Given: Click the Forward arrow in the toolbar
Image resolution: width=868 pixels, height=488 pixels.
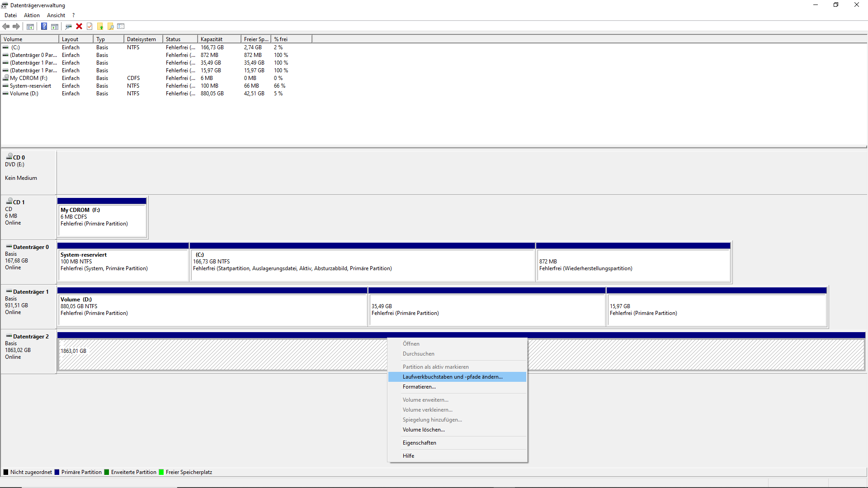Looking at the screenshot, I should (x=16, y=26).
